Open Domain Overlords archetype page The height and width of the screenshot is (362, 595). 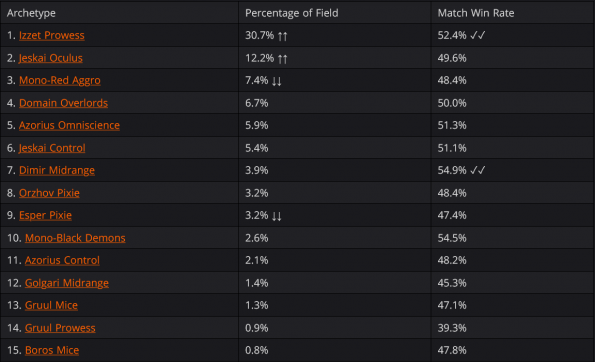click(x=63, y=103)
